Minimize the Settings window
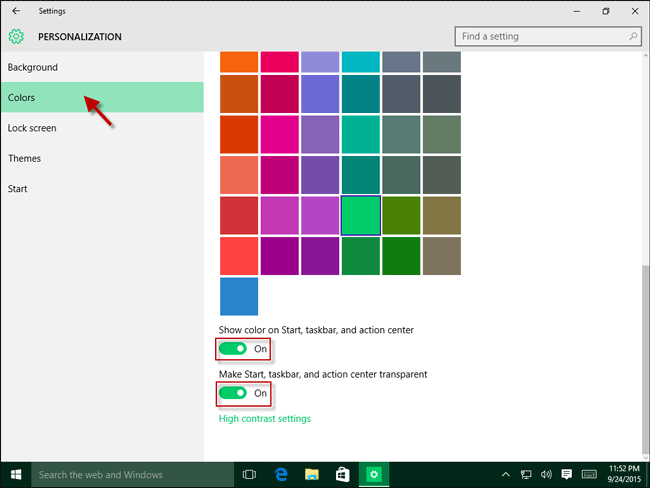Screen dimensions: 650x488 click(577, 11)
